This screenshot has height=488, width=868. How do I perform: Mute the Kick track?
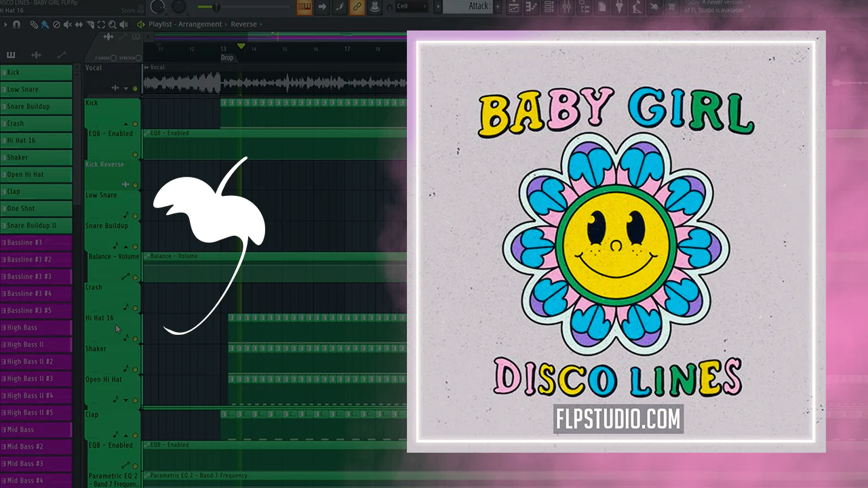pos(135,124)
